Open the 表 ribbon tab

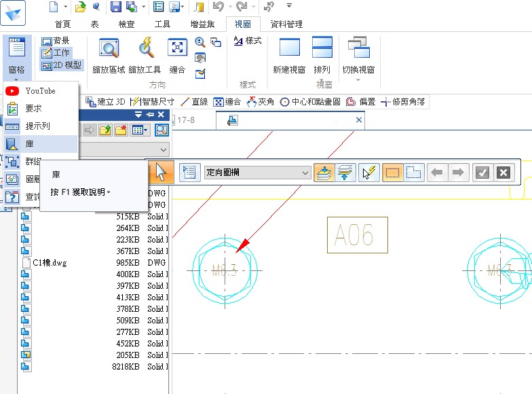coord(95,24)
